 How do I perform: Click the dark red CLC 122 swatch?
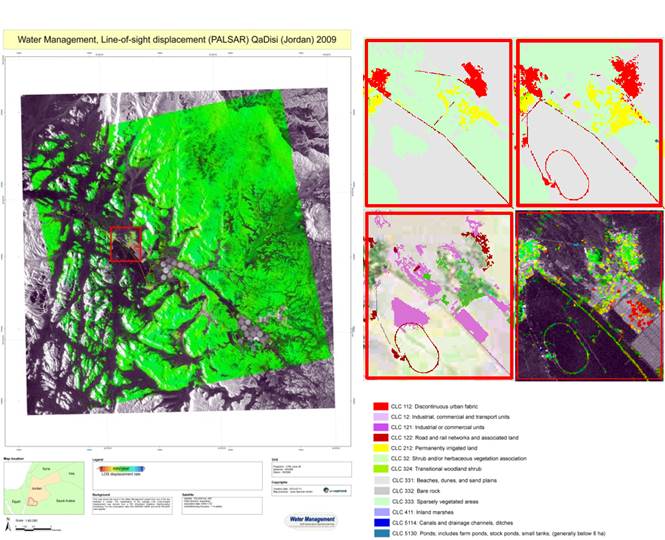tap(380, 438)
